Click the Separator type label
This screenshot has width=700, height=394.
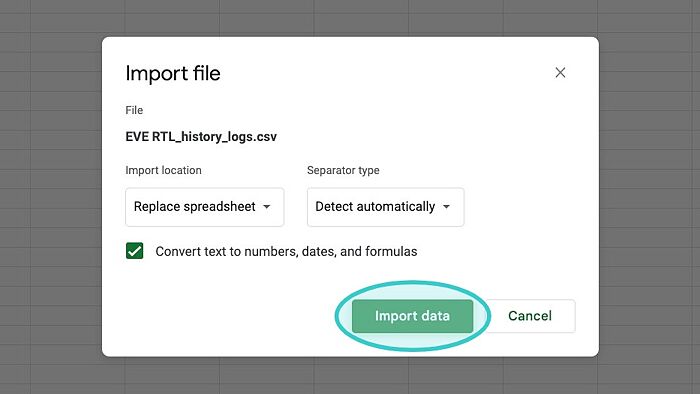(343, 170)
